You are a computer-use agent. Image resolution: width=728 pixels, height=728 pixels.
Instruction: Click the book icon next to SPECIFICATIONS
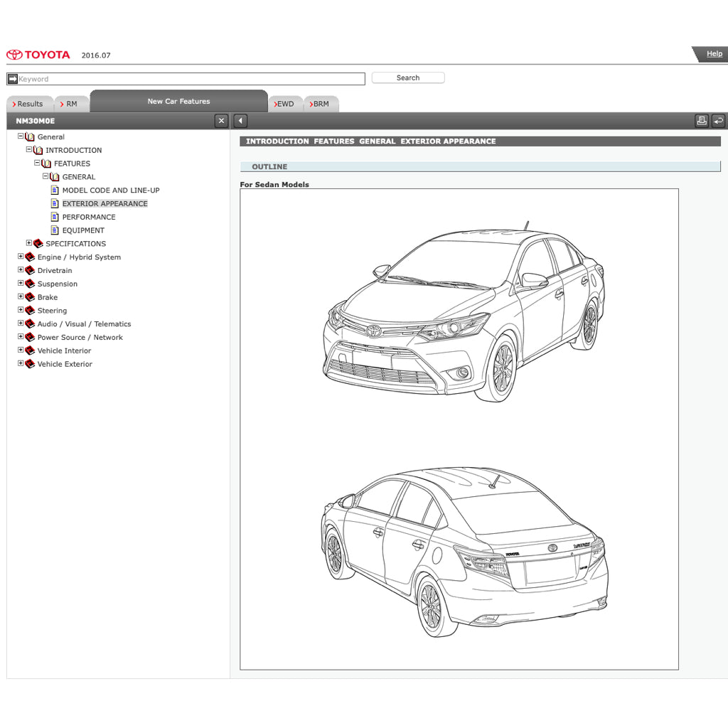[x=38, y=243]
